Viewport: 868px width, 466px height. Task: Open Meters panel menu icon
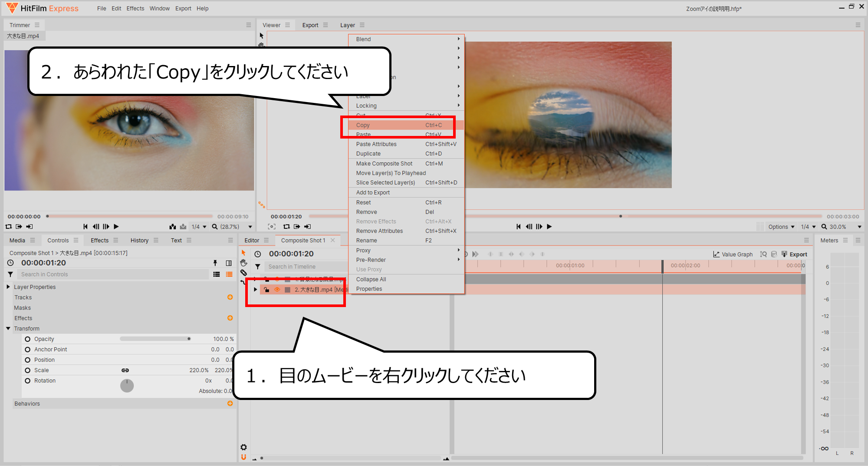(x=845, y=240)
